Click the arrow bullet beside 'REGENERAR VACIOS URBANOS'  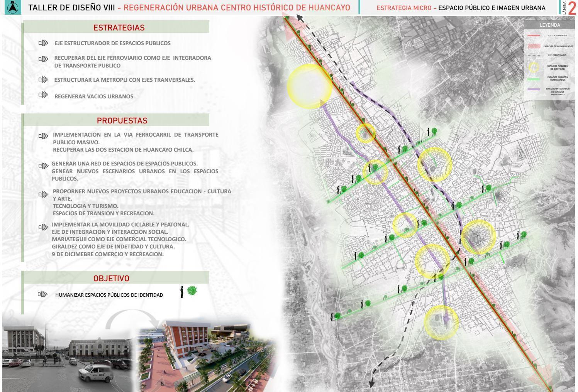point(43,95)
